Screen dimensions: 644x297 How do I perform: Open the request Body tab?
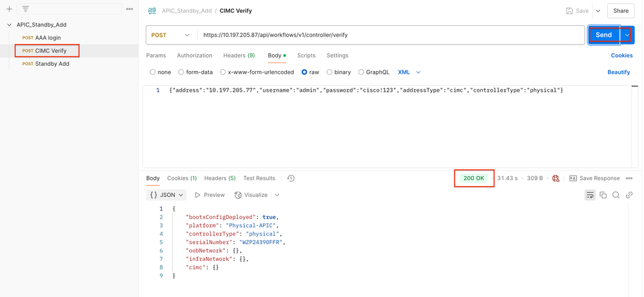tap(277, 55)
